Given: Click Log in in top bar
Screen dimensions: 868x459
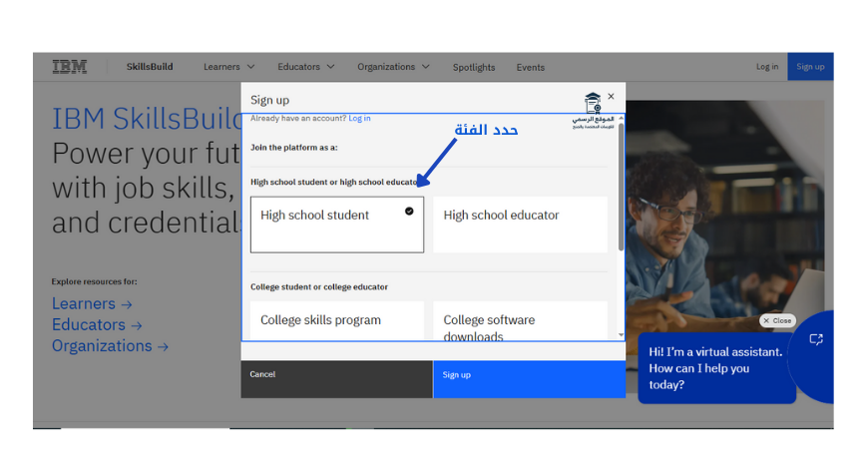Looking at the screenshot, I should pos(767,67).
